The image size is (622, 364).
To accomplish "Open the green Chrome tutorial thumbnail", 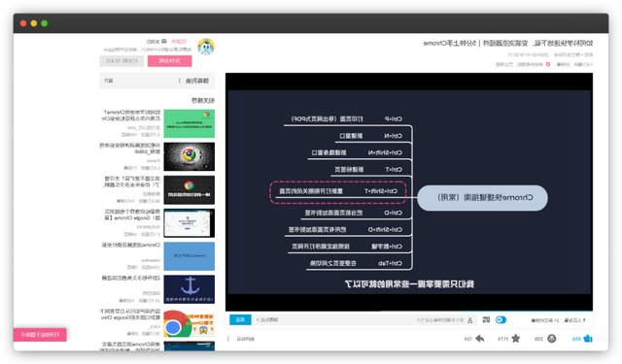I will (x=190, y=123).
